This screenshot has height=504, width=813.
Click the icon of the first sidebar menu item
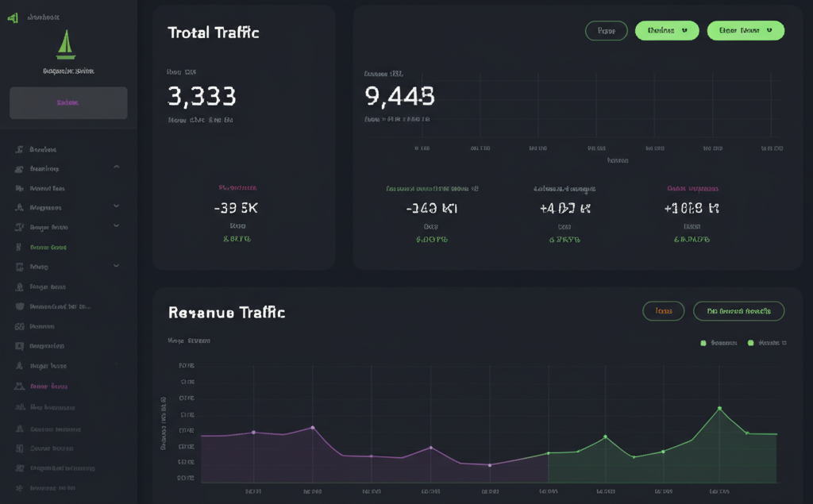(x=19, y=149)
